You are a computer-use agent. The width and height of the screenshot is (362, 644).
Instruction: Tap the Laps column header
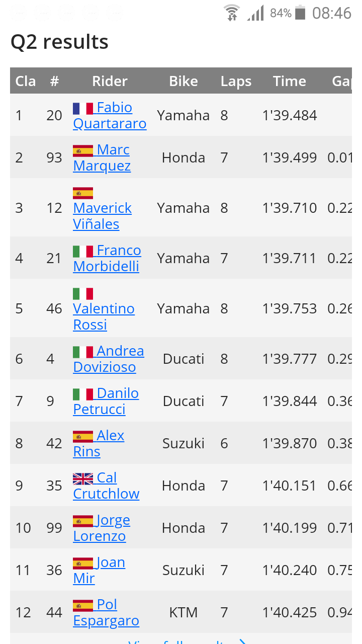[236, 81]
